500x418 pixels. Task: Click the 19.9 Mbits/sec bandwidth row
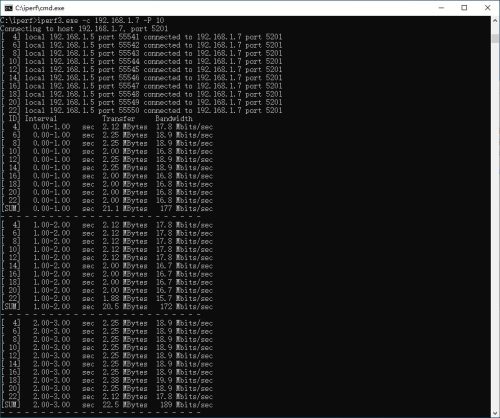coord(107,380)
